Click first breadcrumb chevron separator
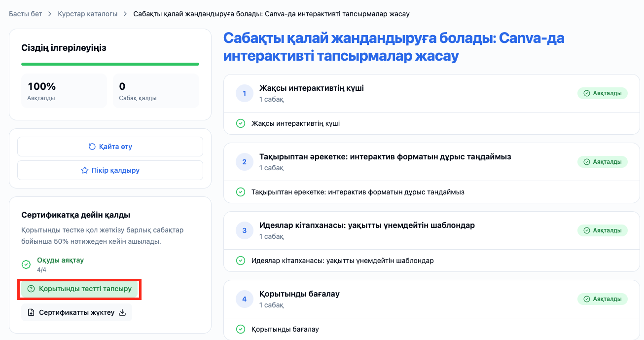This screenshot has height=340, width=644. [50, 14]
